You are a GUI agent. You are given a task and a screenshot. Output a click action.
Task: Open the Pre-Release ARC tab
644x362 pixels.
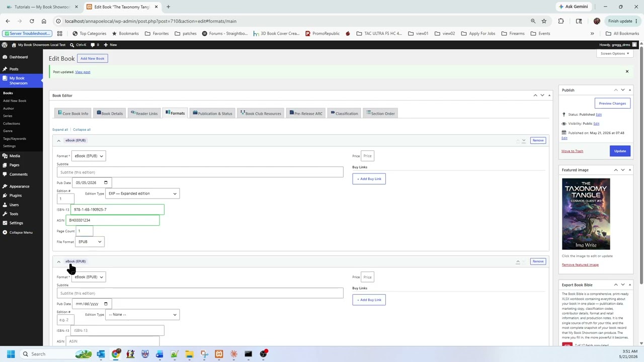tap(306, 114)
